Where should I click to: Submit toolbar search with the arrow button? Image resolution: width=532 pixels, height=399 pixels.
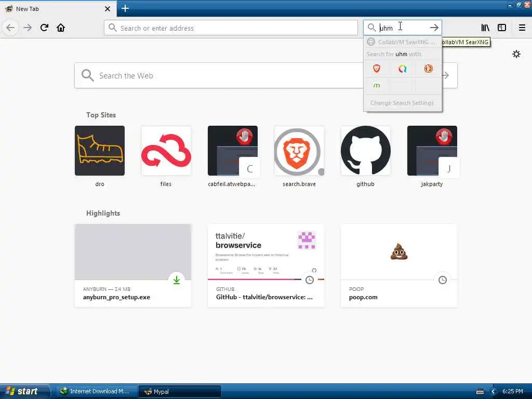click(434, 28)
